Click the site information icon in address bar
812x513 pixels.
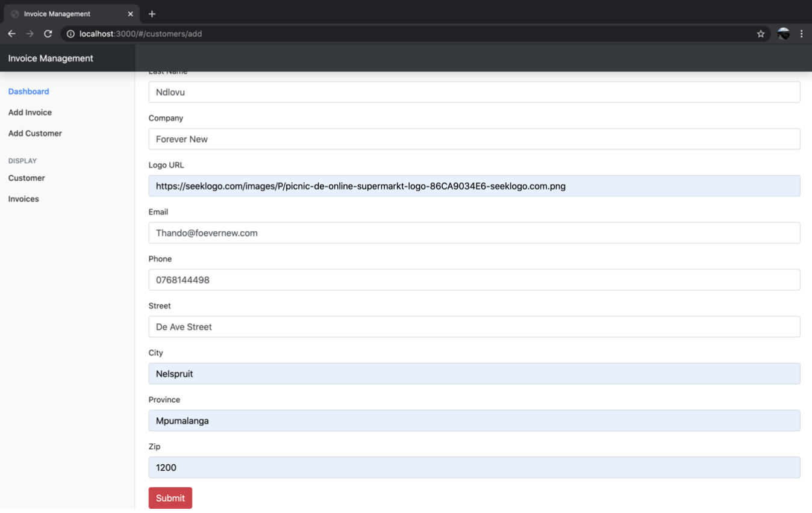point(69,34)
